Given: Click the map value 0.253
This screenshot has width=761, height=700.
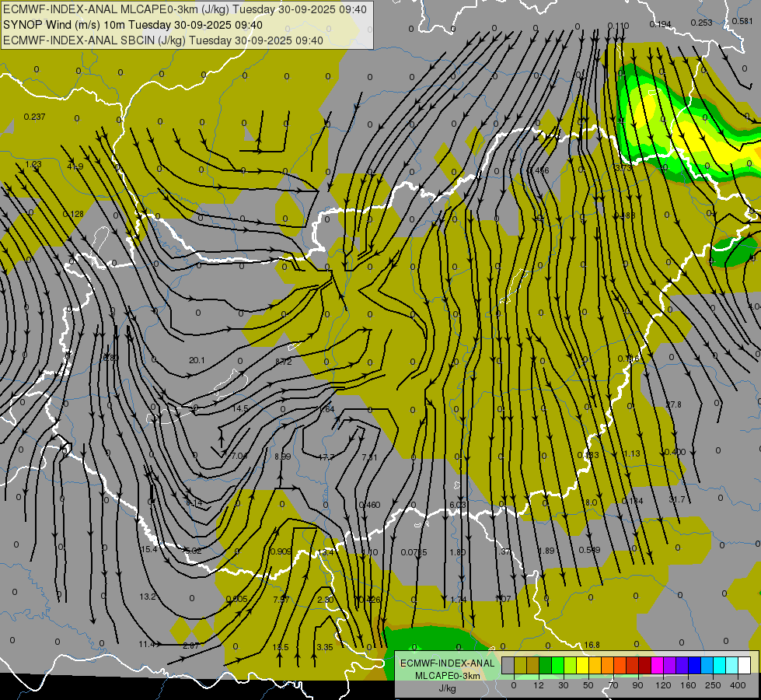Looking at the screenshot, I should 701,23.
